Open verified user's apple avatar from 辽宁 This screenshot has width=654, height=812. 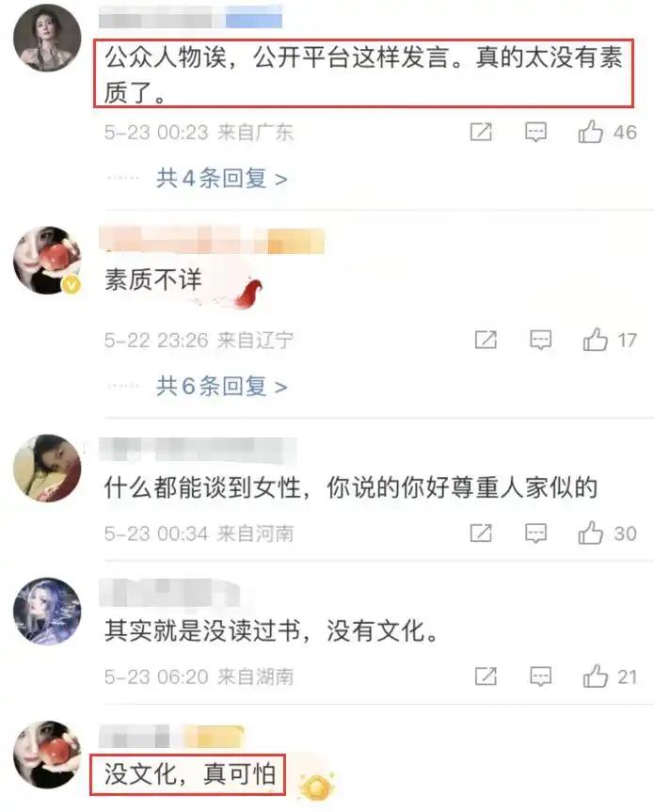click(x=47, y=261)
